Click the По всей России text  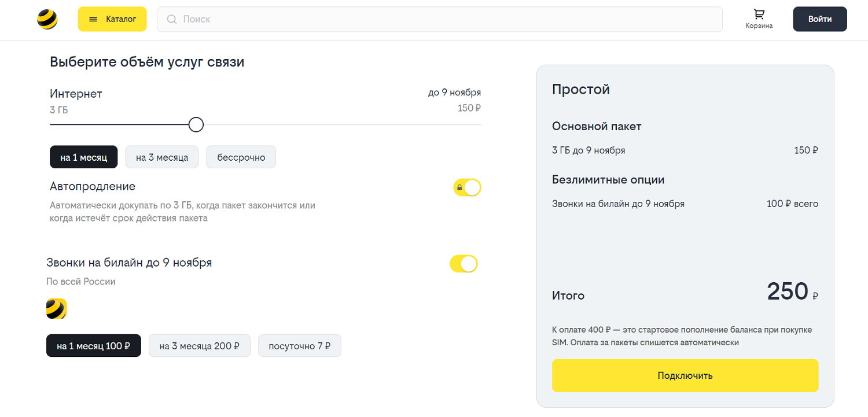[81, 282]
